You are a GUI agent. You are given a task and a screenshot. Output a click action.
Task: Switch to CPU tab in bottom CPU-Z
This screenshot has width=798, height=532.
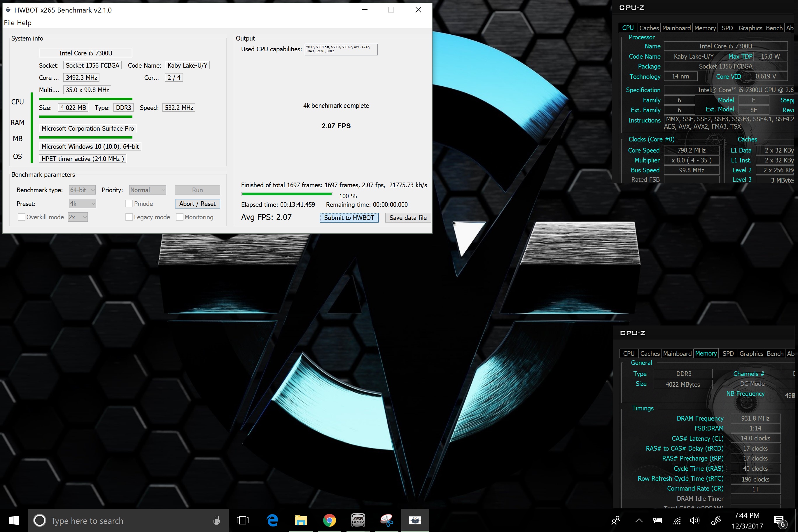pyautogui.click(x=629, y=353)
